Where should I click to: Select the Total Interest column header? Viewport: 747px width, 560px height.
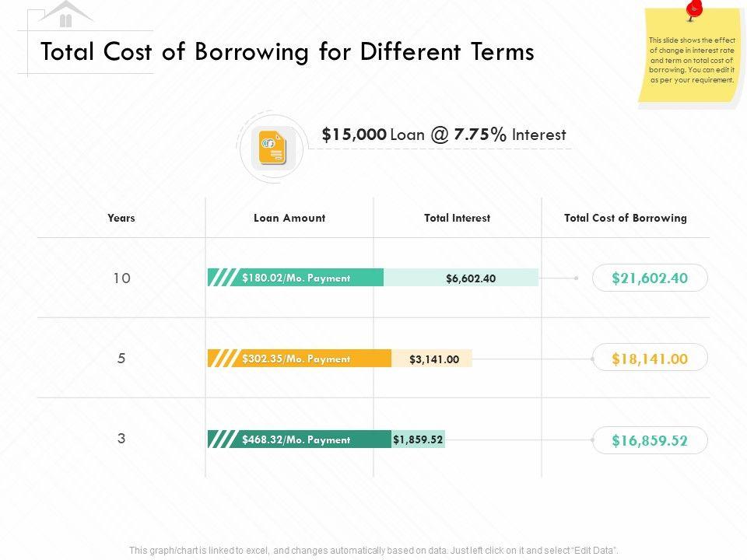(458, 218)
